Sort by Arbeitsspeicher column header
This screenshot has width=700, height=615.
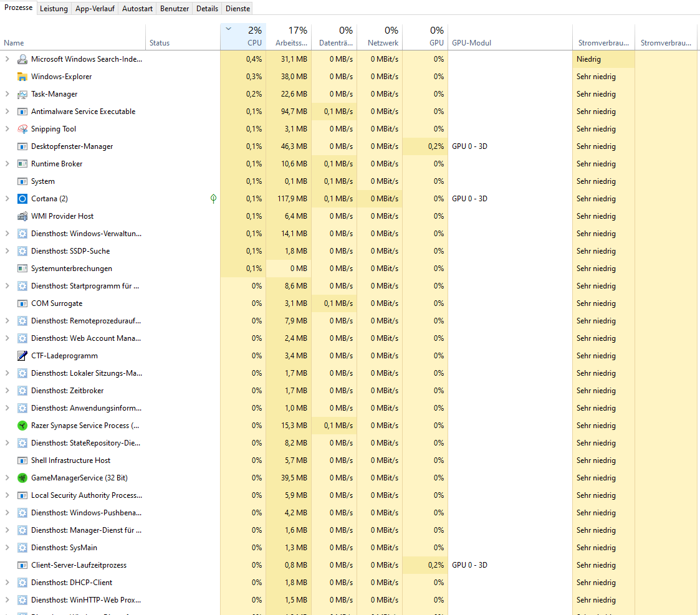289,37
